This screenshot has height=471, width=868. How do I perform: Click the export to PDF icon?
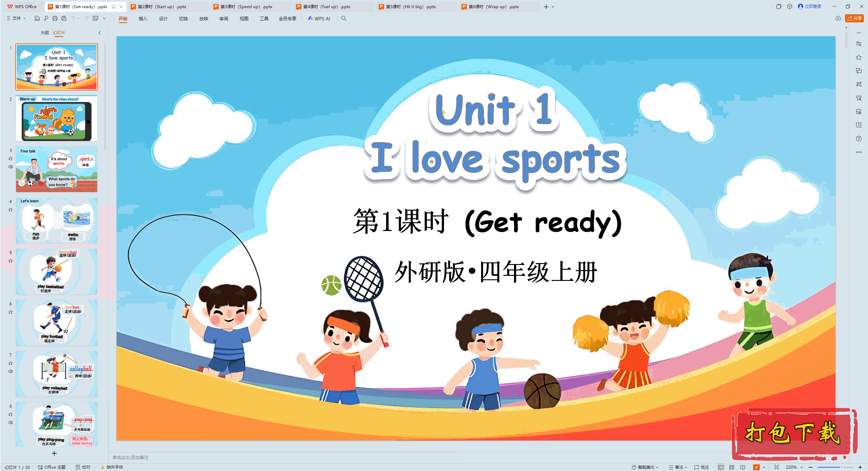tap(46, 19)
